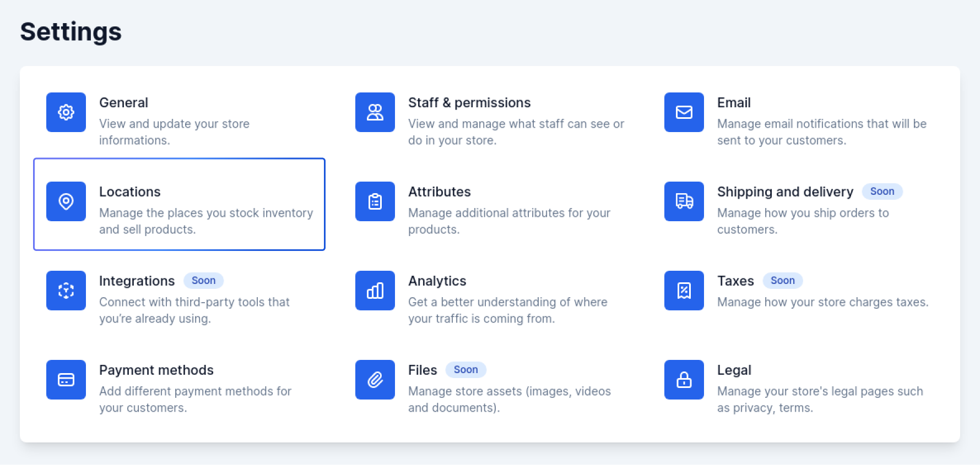Image resolution: width=980 pixels, height=465 pixels.
Task: Click the Shipping and delivery truck icon
Action: click(x=684, y=201)
